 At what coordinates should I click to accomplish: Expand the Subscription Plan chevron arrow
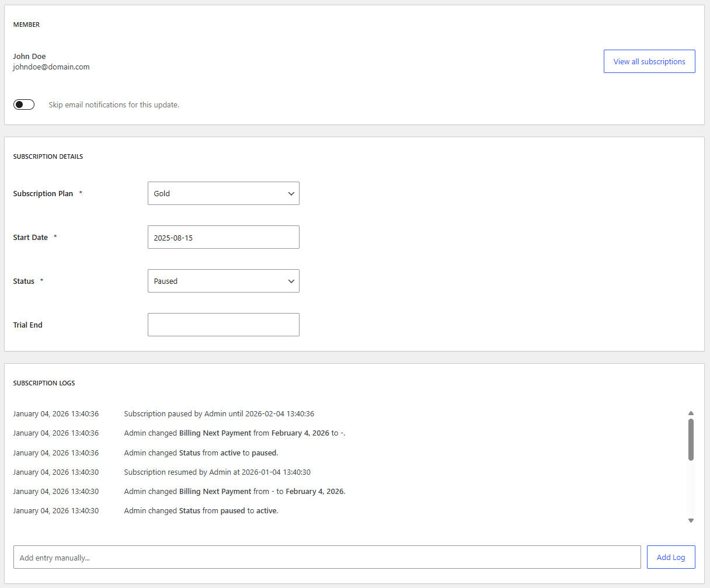coord(291,193)
